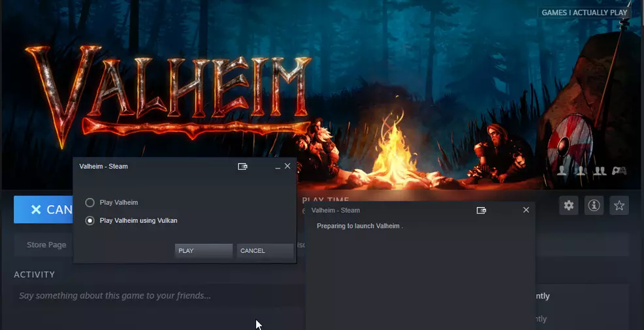Screen dimensions: 644x330
Task: Close the Valheim launch options dialog
Action: point(287,167)
